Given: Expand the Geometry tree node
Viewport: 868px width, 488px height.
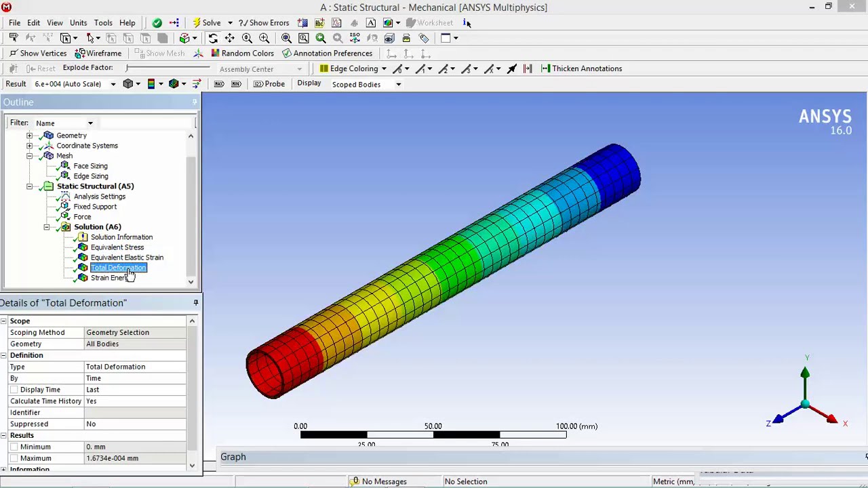Looking at the screenshot, I should [x=30, y=136].
